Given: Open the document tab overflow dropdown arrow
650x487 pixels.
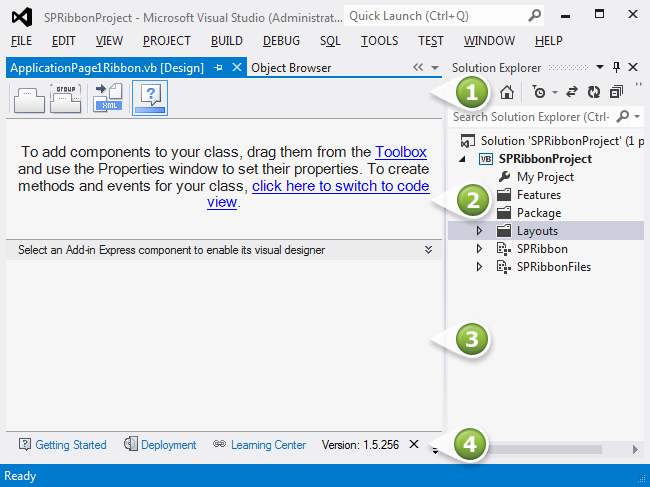Looking at the screenshot, I should [435, 68].
